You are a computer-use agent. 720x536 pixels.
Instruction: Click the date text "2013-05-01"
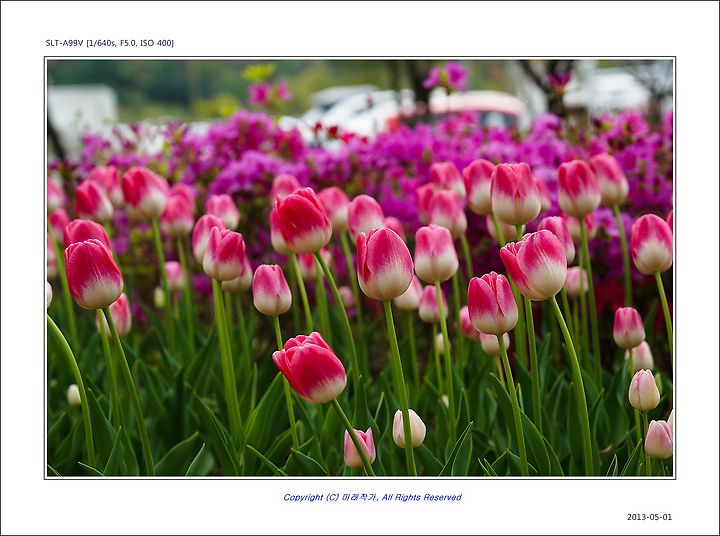click(649, 517)
